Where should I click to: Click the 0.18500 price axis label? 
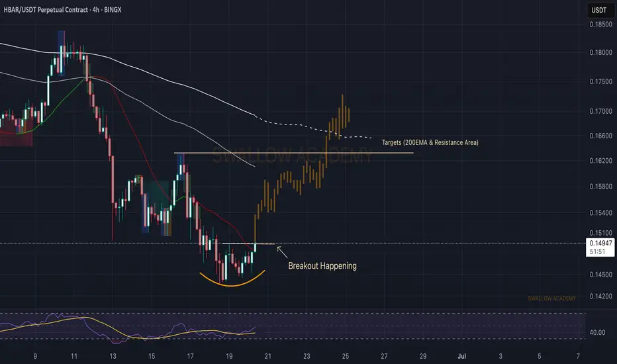(600, 24)
